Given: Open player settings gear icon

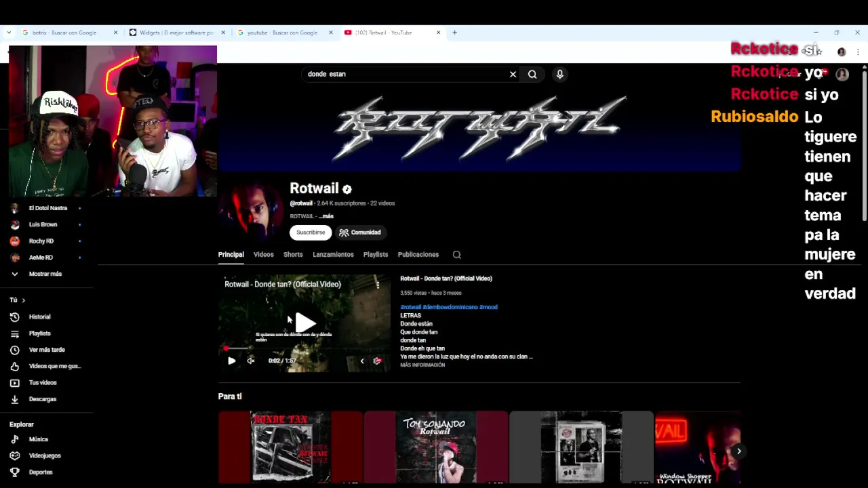Looking at the screenshot, I should click(377, 361).
